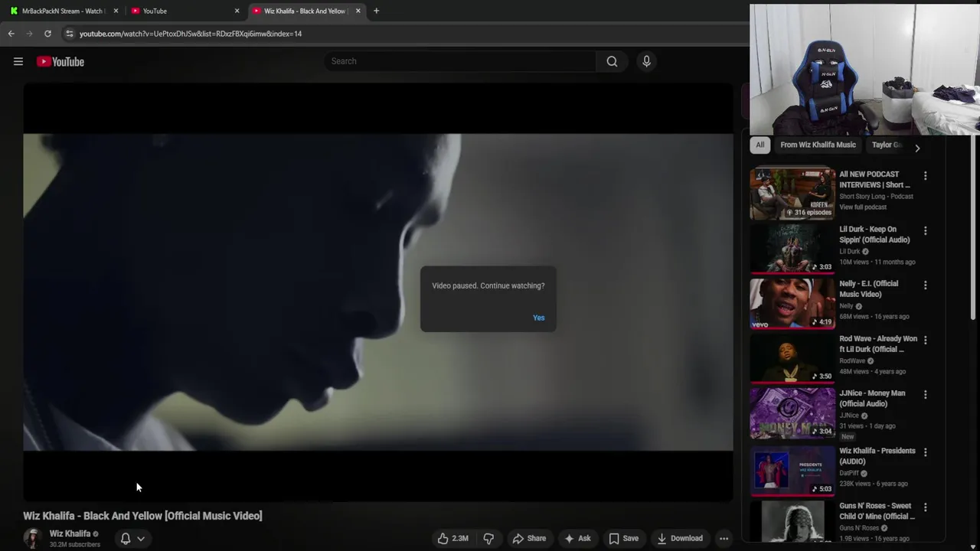Open Lil Durk - Keep On Sippin' title

click(x=874, y=234)
